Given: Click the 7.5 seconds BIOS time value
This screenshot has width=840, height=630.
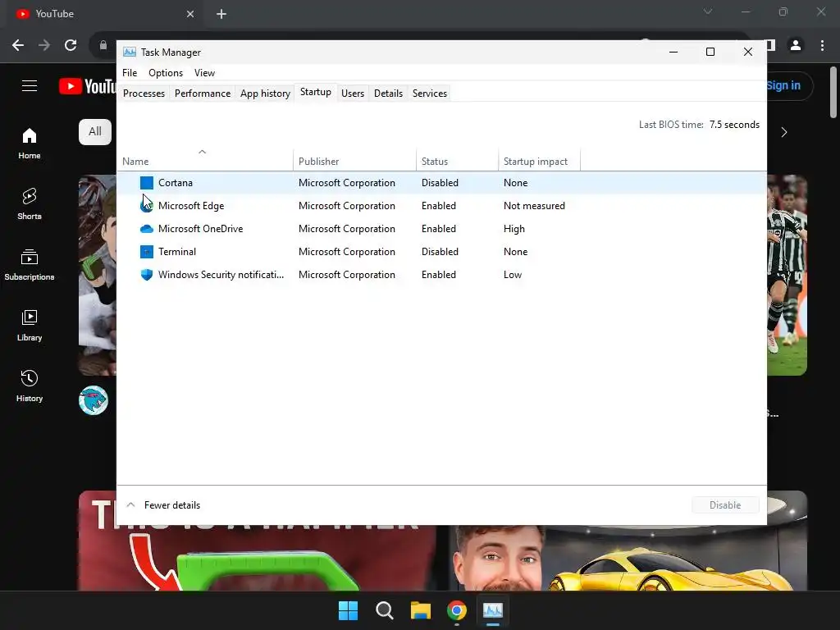Looking at the screenshot, I should pos(734,125).
